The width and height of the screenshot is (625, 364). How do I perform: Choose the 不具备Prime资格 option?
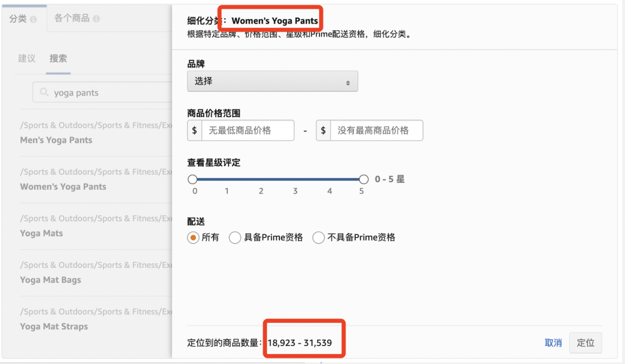pos(318,237)
